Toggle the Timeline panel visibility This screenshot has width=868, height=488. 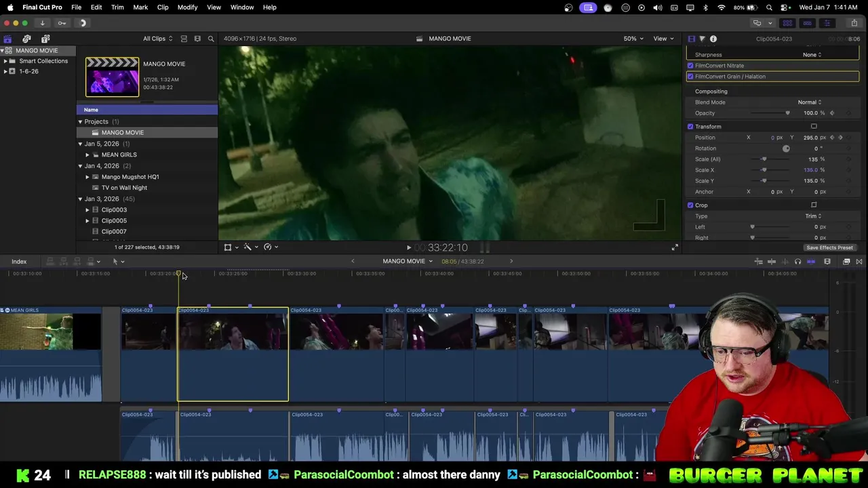coord(807,23)
